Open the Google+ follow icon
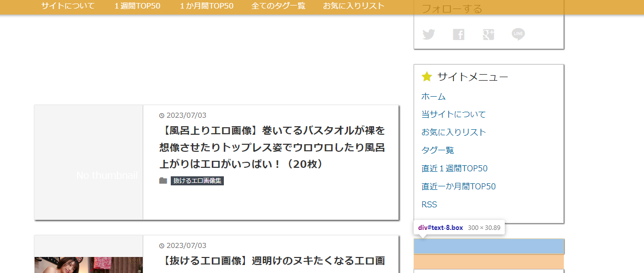 [x=488, y=35]
